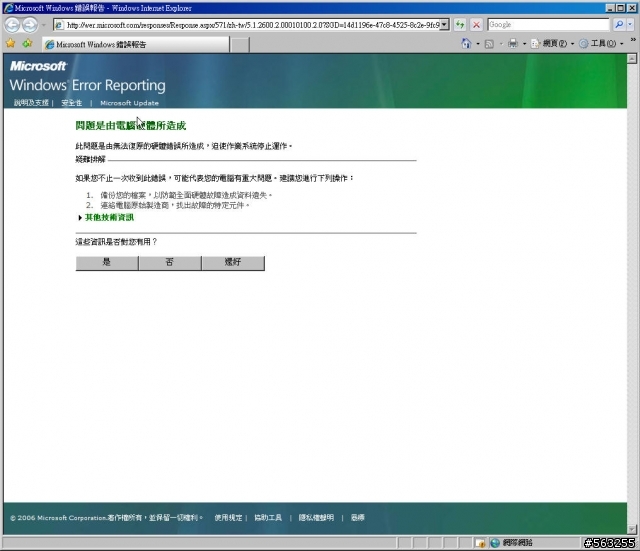Open a new blank tab
640x551 pixels.
[x=240, y=45]
